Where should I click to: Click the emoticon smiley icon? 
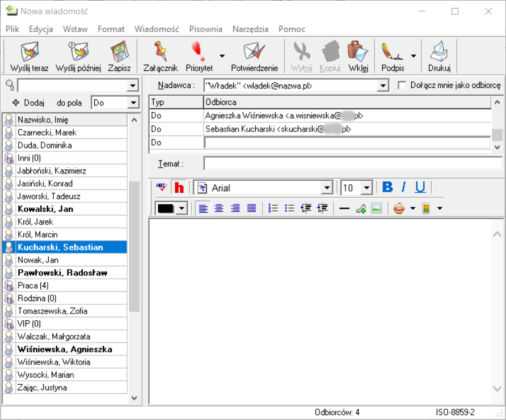[399, 208]
